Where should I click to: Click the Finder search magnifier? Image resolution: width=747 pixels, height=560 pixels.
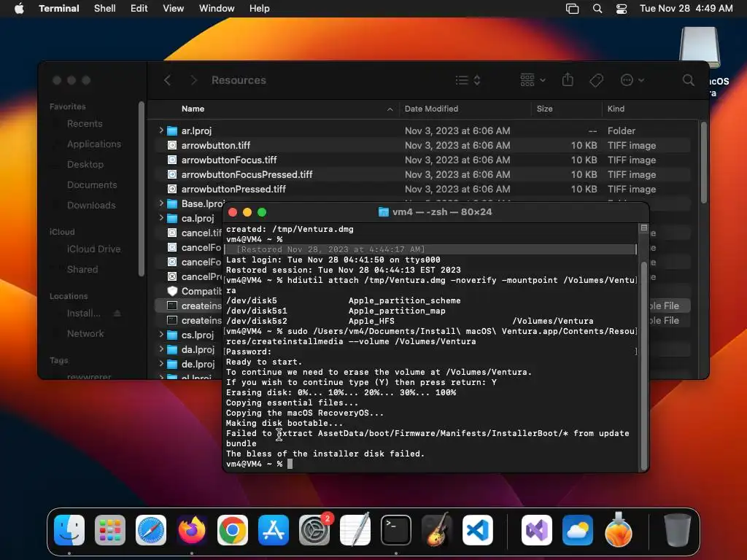[x=688, y=80]
